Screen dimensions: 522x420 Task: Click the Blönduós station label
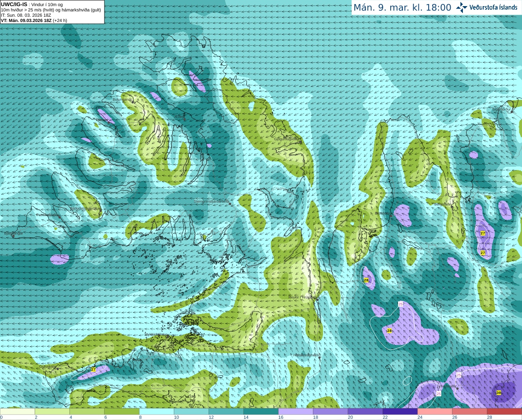(x=383, y=213)
